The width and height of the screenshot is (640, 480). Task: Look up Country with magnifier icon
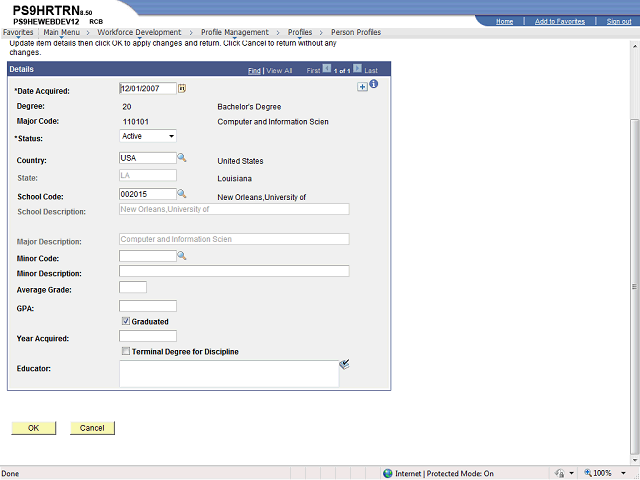182,158
